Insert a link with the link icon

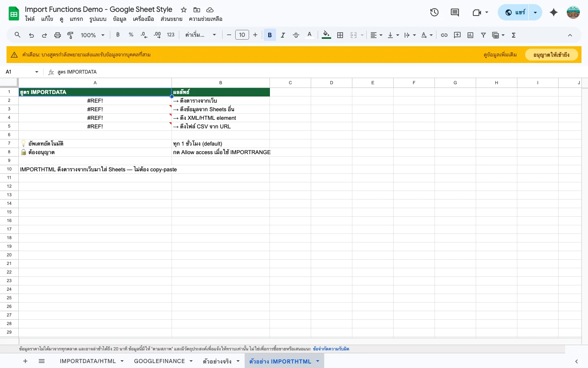tap(444, 35)
